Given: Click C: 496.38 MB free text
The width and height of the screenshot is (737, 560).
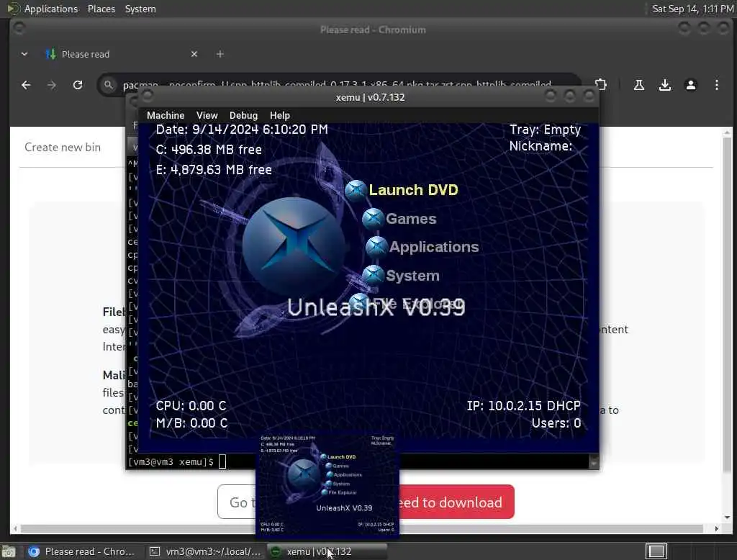Looking at the screenshot, I should pos(209,150).
